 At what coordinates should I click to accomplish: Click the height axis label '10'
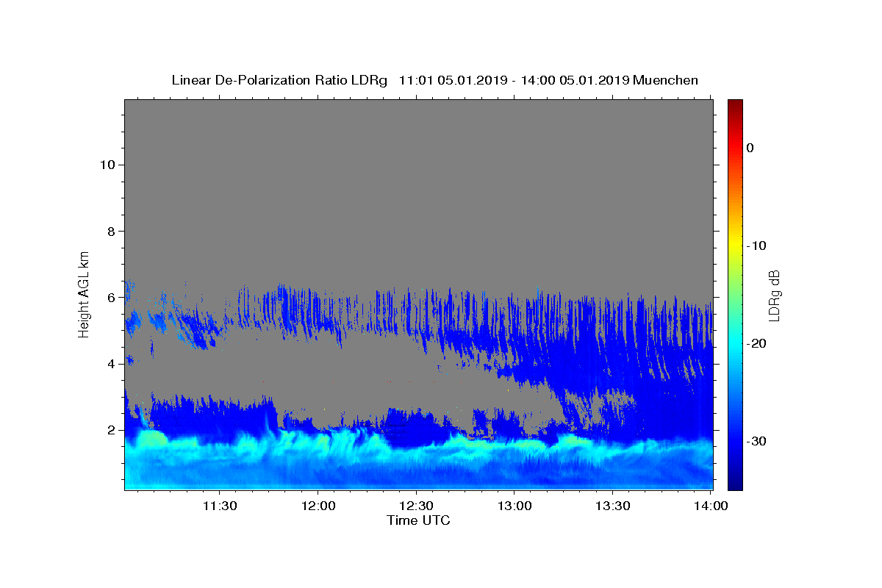[107, 165]
